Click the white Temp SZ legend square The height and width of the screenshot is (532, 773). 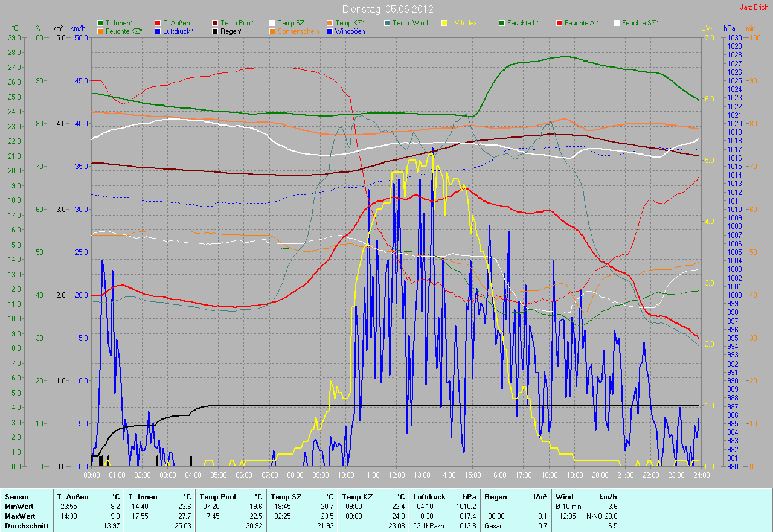tap(272, 23)
